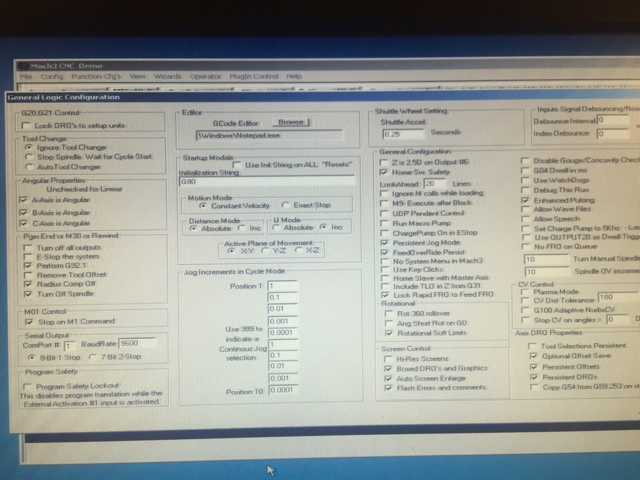Open the Operator menu
This screenshot has height=480, width=640.
point(206,76)
